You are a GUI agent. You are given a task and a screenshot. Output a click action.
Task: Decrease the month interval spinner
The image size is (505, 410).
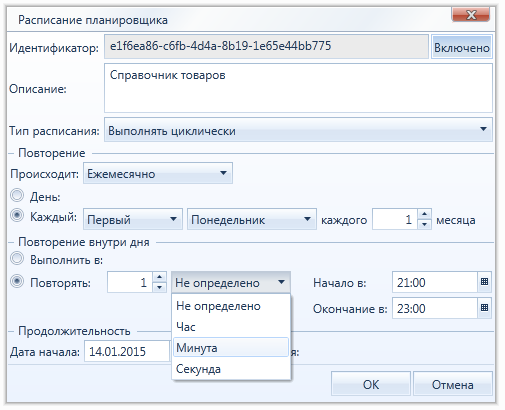click(424, 224)
